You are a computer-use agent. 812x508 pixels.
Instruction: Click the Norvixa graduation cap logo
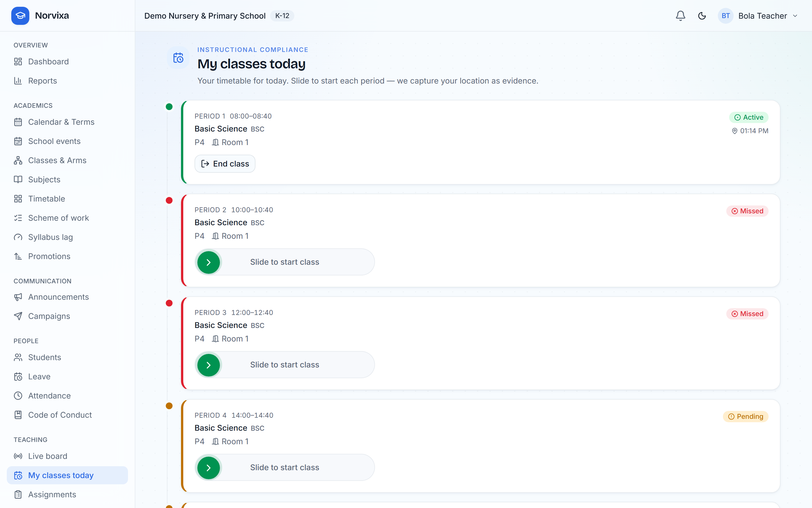click(20, 16)
